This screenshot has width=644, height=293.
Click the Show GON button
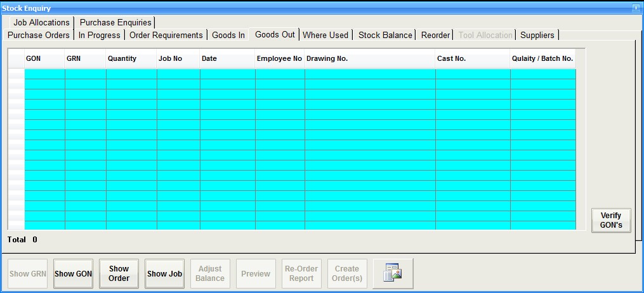pyautogui.click(x=73, y=274)
